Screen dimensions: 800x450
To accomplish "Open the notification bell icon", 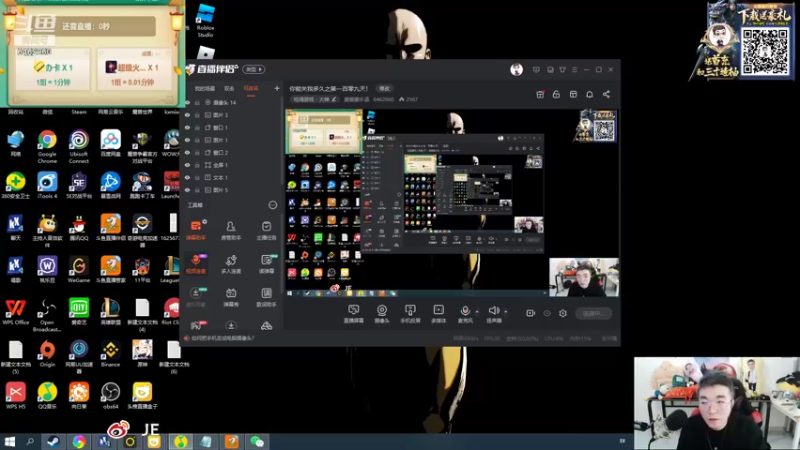I will [x=589, y=94].
